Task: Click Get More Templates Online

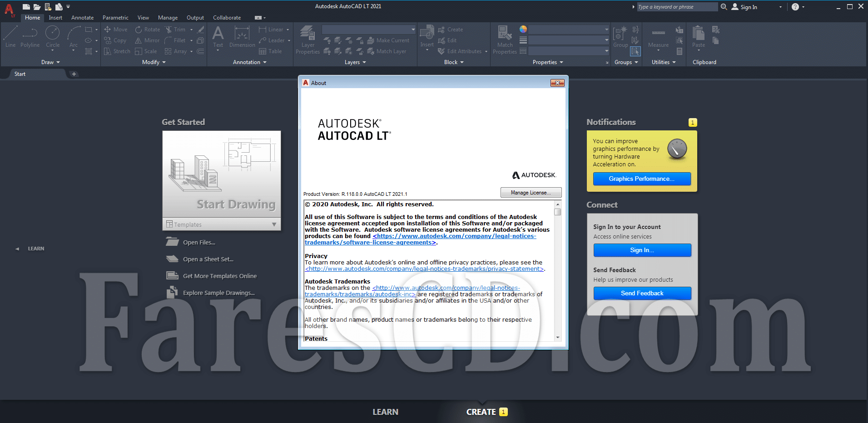Action: (x=220, y=276)
